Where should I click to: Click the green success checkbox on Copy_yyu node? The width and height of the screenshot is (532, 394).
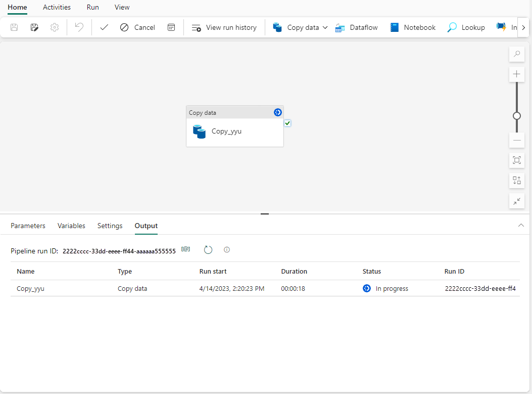[287, 123]
